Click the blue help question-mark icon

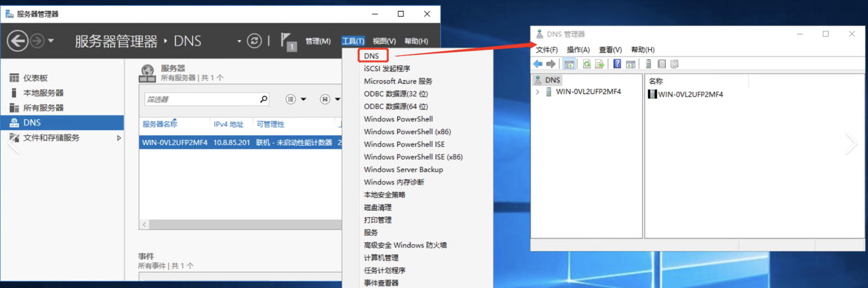[617, 64]
